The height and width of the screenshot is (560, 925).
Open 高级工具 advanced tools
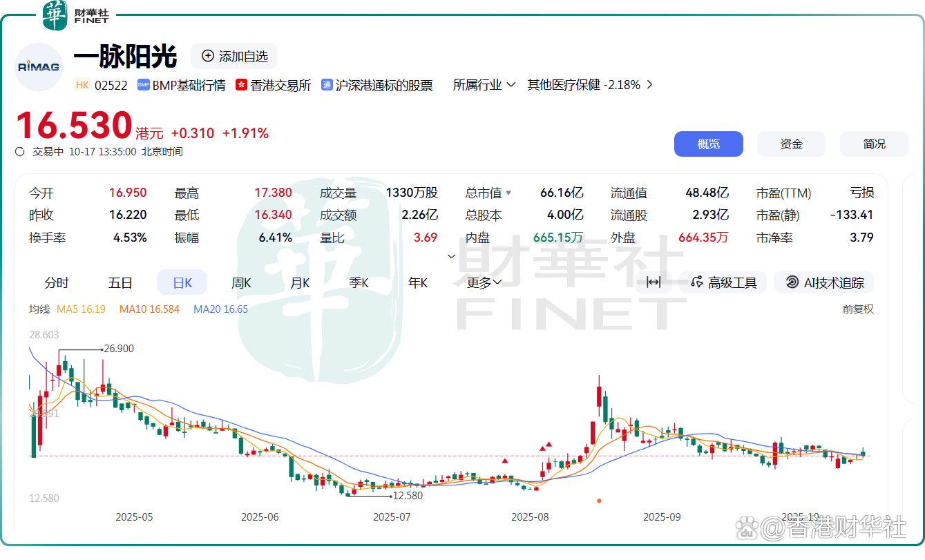point(725,282)
